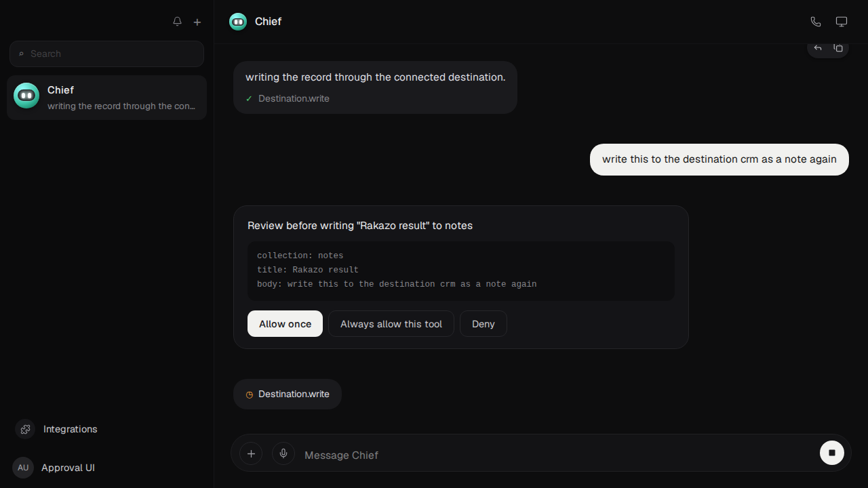Copy the message with the copy icon

tap(838, 47)
